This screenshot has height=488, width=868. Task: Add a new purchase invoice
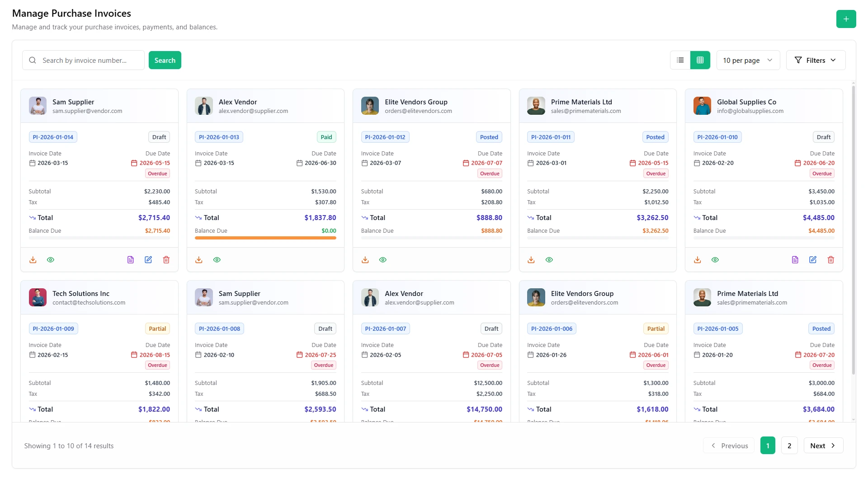coord(846,19)
